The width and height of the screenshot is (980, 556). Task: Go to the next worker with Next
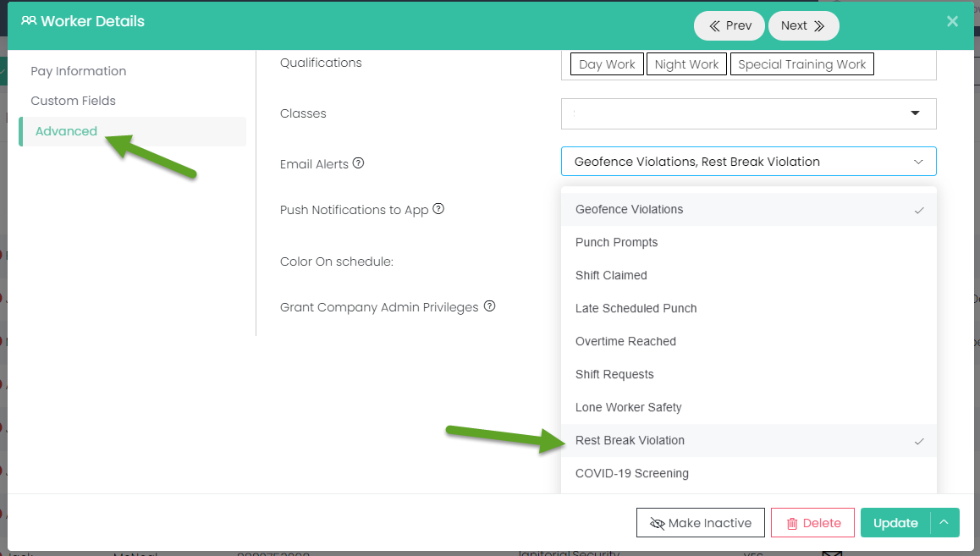tap(803, 25)
